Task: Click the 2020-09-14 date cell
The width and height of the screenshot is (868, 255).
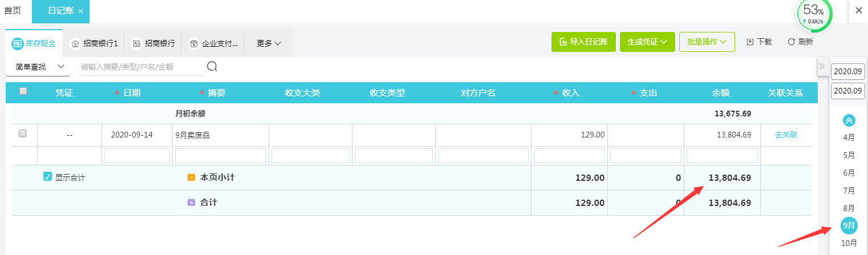Action: [x=137, y=135]
